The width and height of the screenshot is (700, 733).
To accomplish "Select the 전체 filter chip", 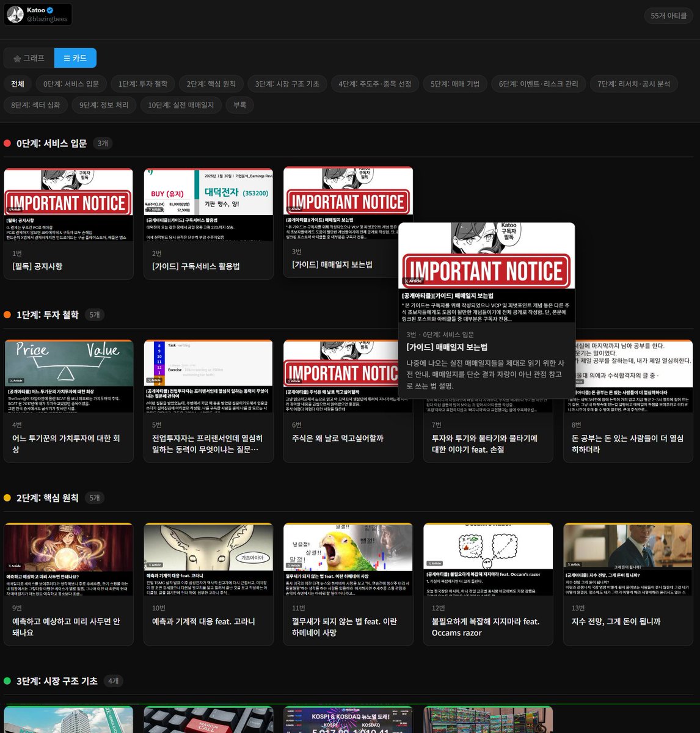I will point(18,84).
